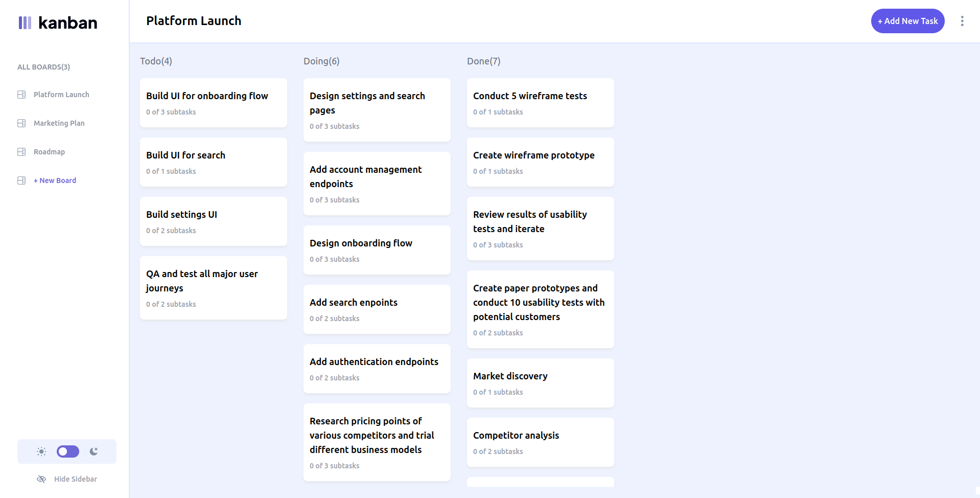Hide Sidebar via its text label
The width and height of the screenshot is (980, 498).
click(x=76, y=479)
